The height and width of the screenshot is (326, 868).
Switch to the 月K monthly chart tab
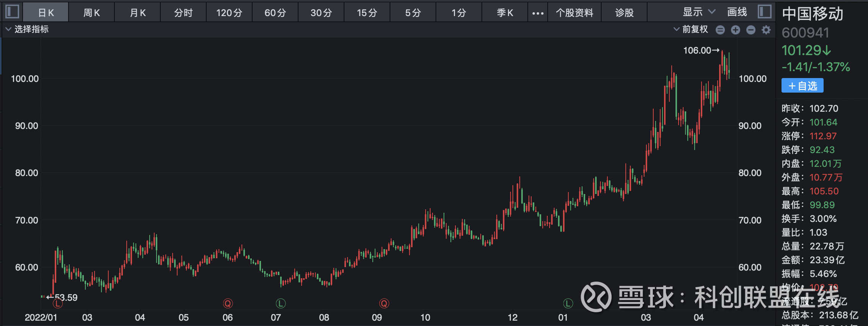(x=138, y=13)
